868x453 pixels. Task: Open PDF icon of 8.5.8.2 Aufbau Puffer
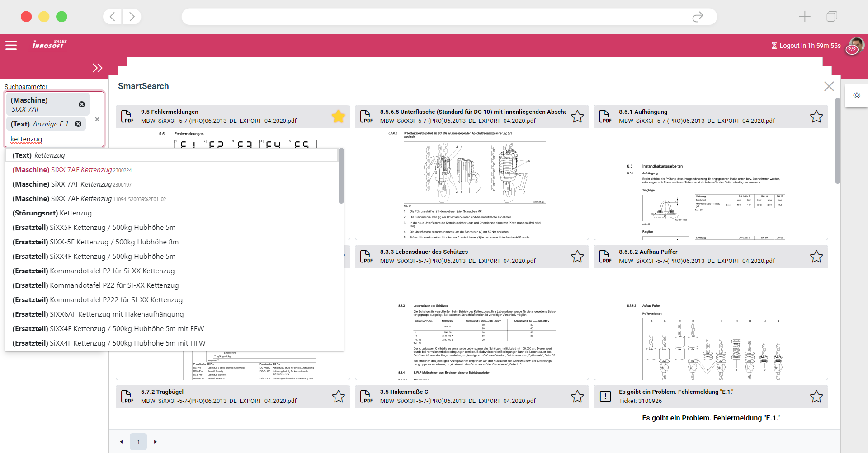(x=605, y=257)
